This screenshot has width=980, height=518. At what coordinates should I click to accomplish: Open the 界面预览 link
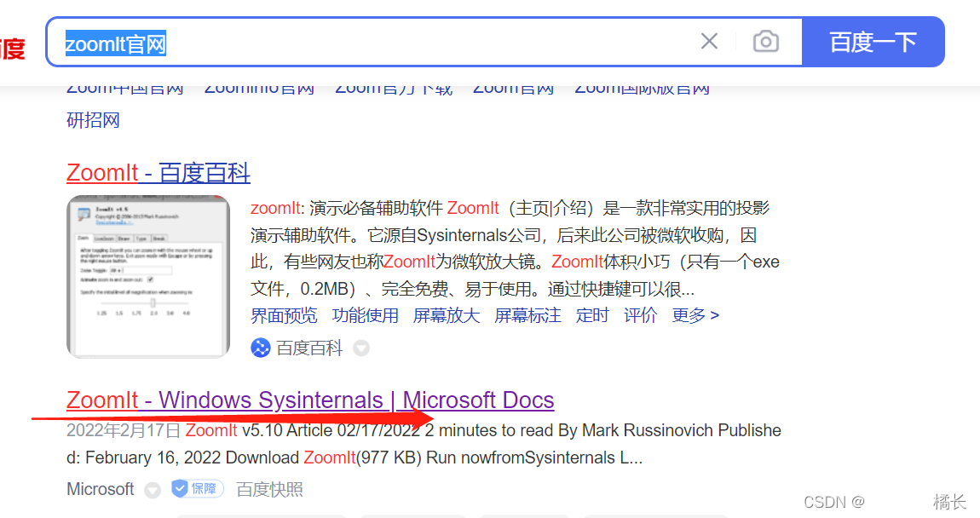[x=284, y=314]
